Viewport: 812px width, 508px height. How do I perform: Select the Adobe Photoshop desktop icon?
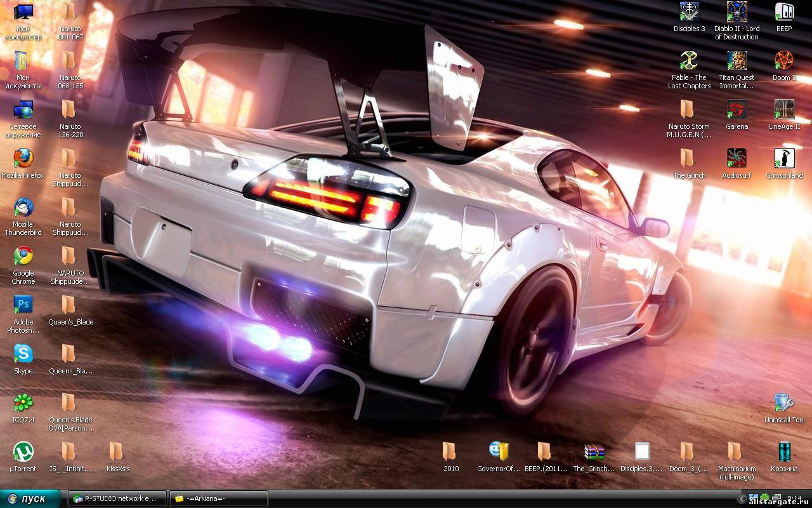click(23, 305)
